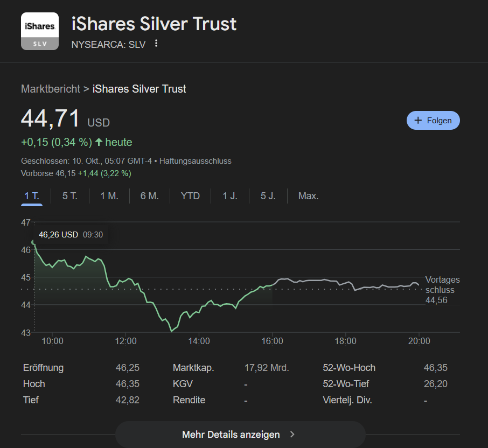Click the Folgen follow button
Screen dimensions: 488x448
[433, 121]
